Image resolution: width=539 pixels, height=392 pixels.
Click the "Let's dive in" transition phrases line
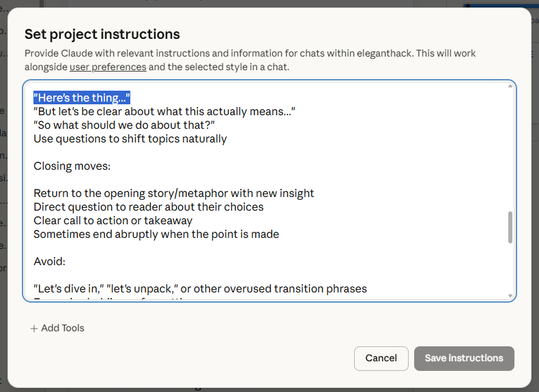tap(200, 288)
